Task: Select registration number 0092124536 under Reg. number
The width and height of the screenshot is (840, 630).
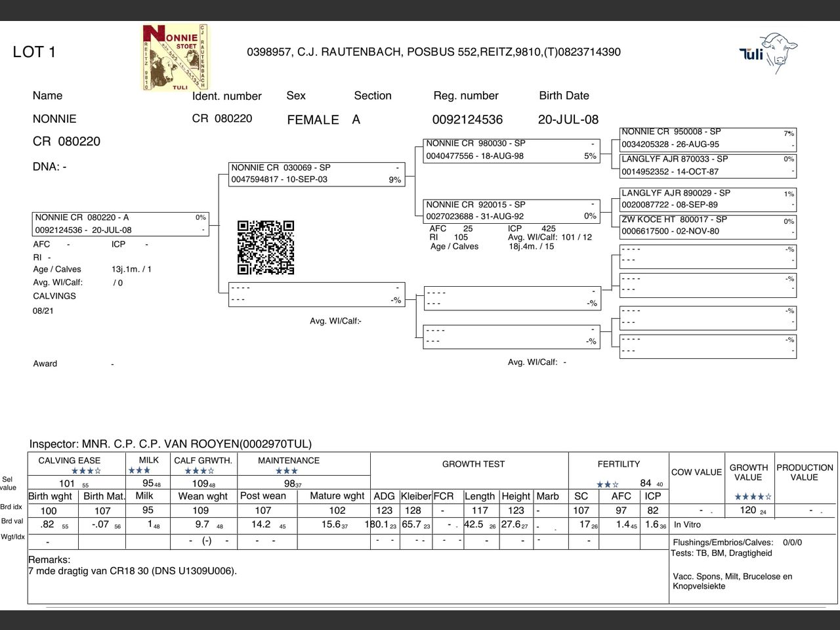Action: click(467, 119)
